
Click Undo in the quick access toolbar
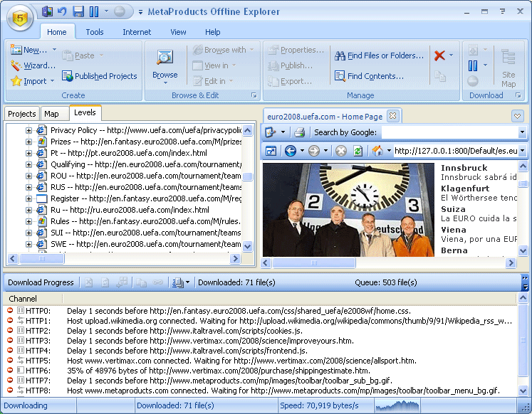(63, 11)
